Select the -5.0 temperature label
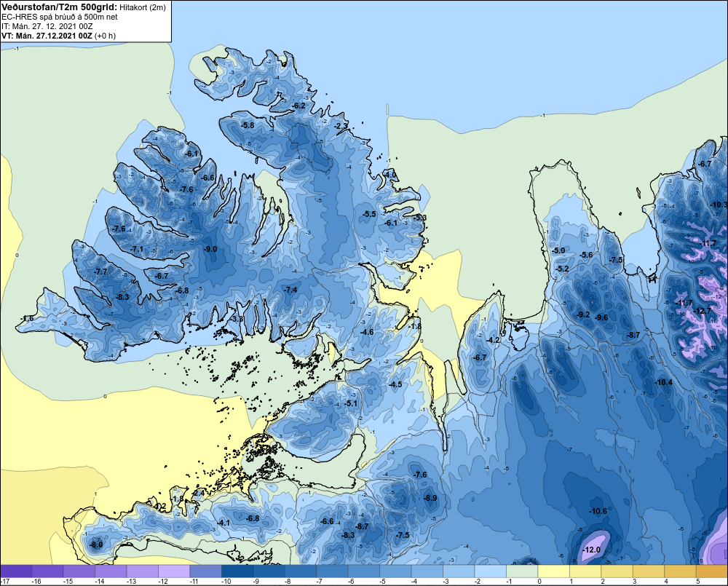 pyautogui.click(x=558, y=250)
